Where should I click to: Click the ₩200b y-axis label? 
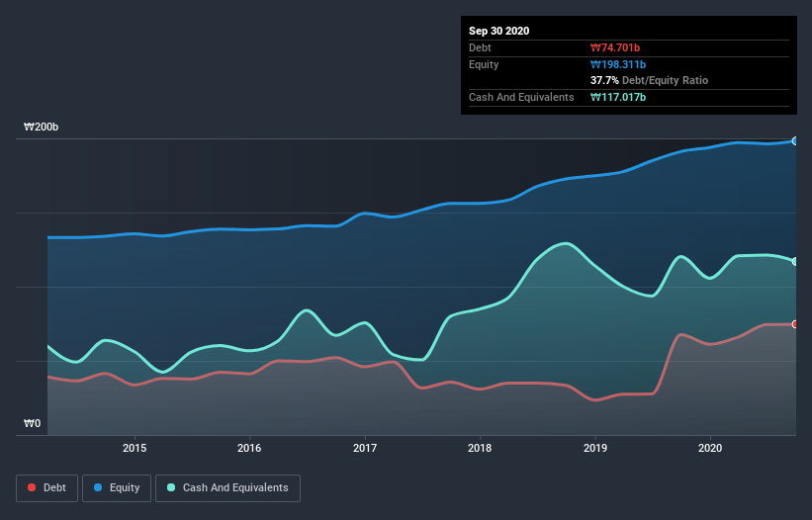pyautogui.click(x=41, y=127)
